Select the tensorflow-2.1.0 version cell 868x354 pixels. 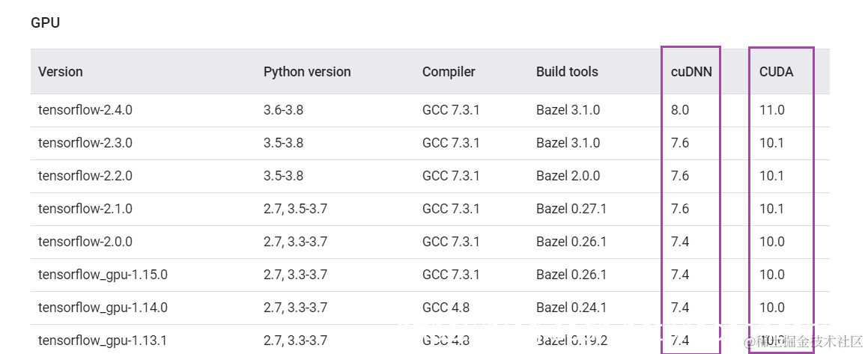point(85,209)
